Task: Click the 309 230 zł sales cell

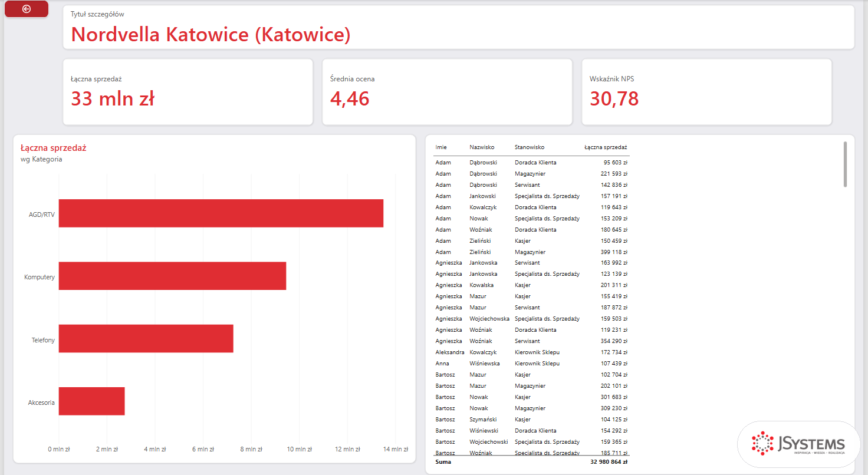Action: point(614,408)
